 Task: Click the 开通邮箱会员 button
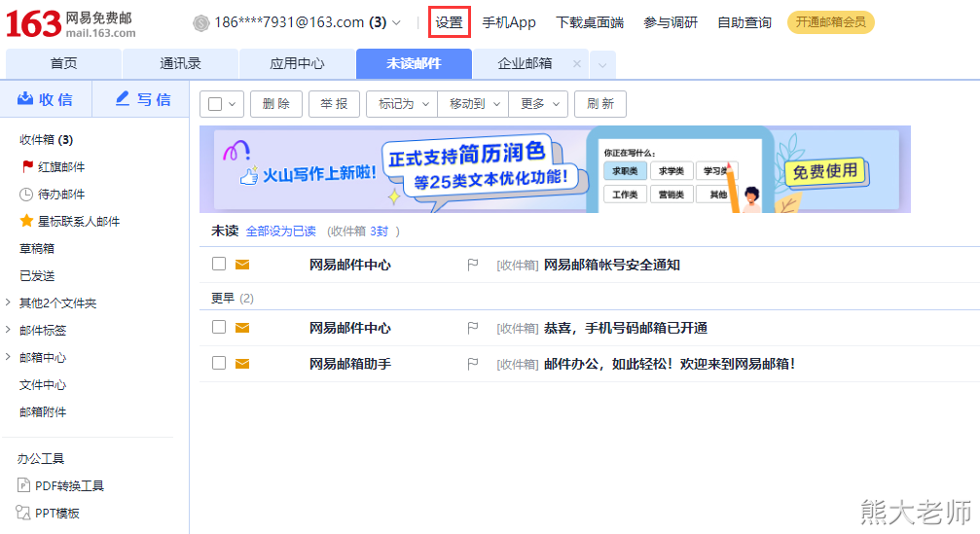pos(831,22)
